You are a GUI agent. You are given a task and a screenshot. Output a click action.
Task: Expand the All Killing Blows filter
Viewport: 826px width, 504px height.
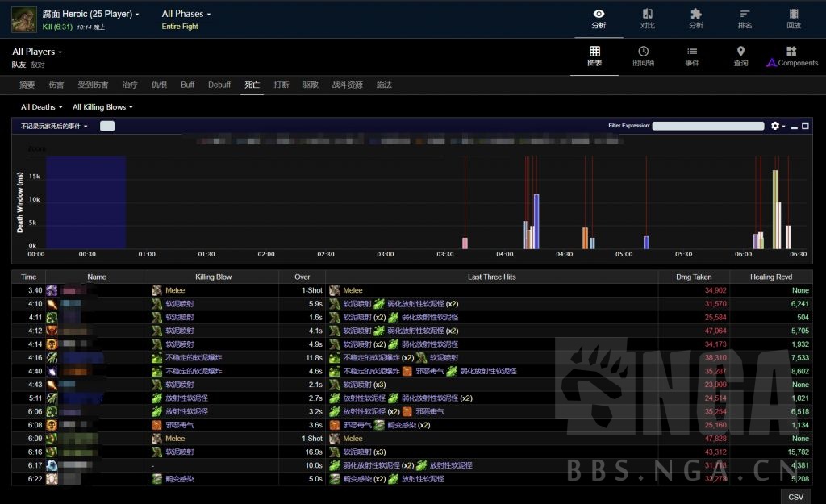102,107
